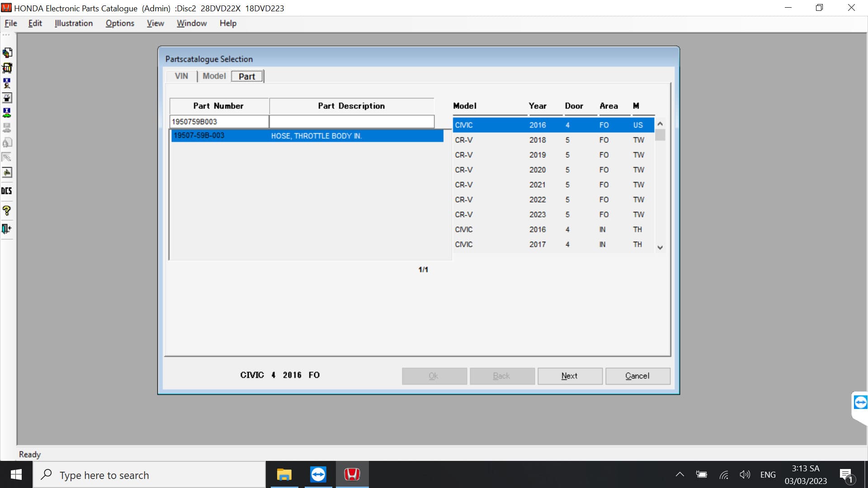Image resolution: width=868 pixels, height=488 pixels.
Task: Open TeamViewer from the taskbar
Action: click(318, 474)
